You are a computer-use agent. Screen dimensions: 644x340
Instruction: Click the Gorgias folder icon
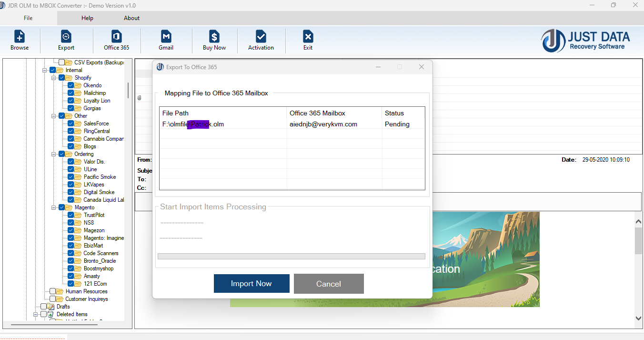point(78,108)
